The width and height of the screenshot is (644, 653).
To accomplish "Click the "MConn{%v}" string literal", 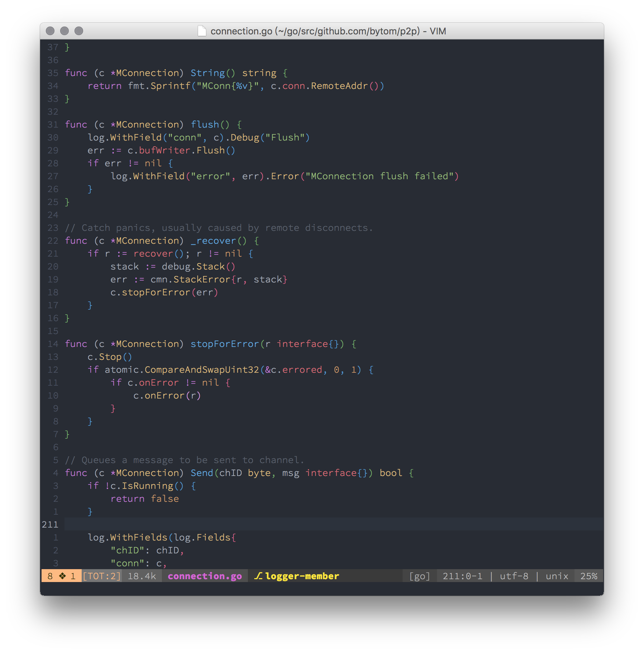I will [227, 86].
